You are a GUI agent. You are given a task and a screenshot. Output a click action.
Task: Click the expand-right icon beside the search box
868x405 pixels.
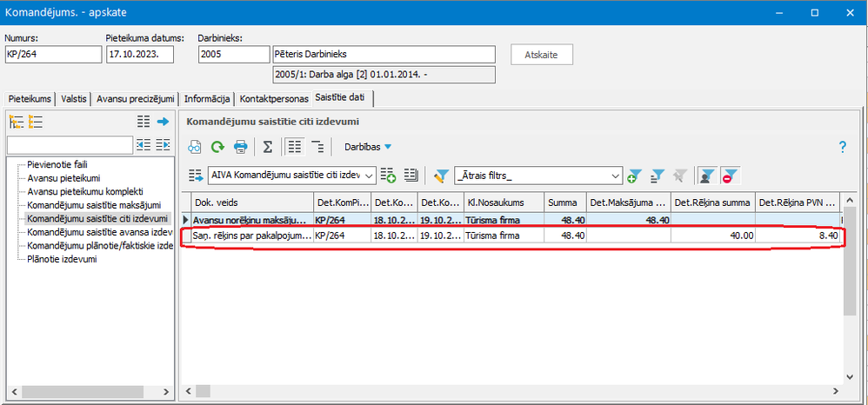(x=163, y=144)
